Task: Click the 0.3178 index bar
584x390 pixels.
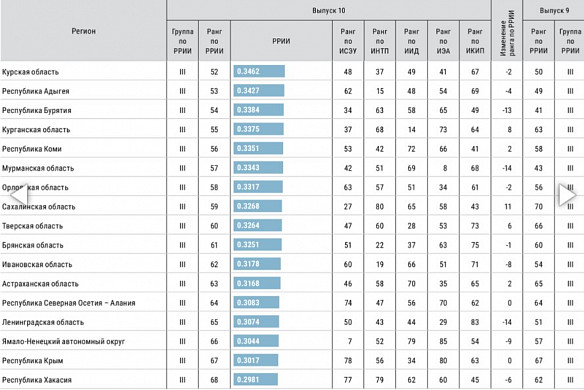Action: click(x=257, y=264)
